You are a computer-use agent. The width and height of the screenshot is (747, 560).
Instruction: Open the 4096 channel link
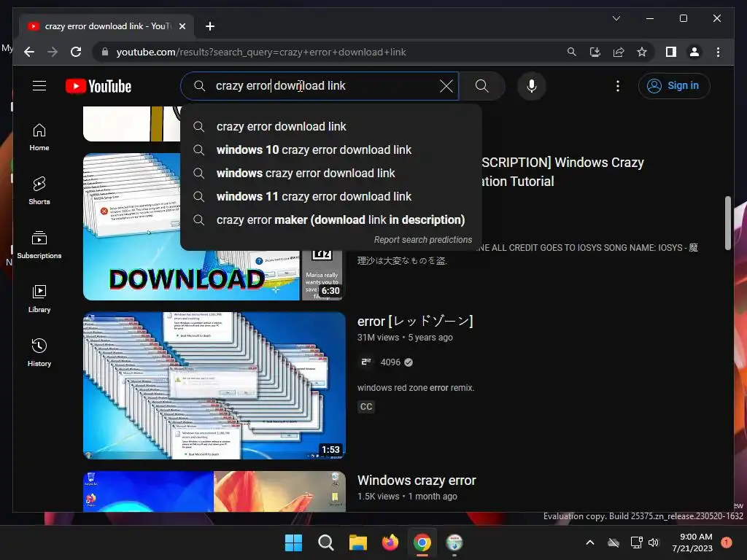point(390,362)
